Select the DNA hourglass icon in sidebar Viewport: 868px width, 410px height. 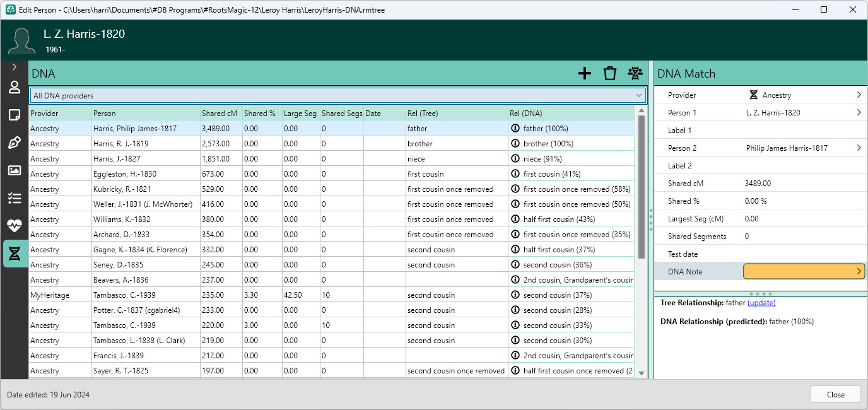(x=15, y=253)
